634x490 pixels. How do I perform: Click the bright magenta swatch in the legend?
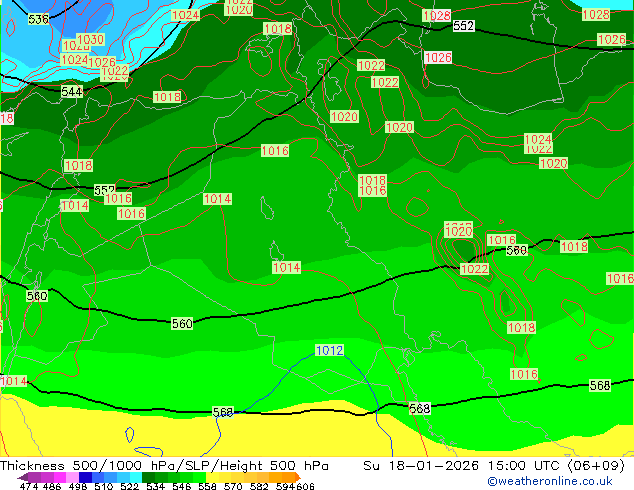click(60, 477)
